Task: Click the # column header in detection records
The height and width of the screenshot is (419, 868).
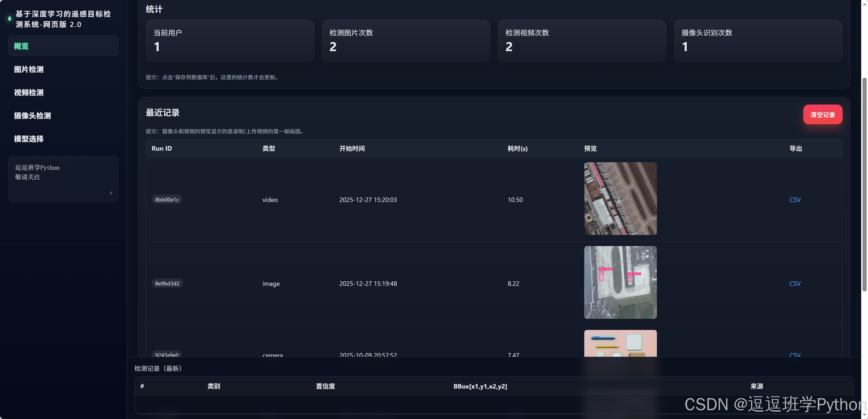Action: click(142, 386)
